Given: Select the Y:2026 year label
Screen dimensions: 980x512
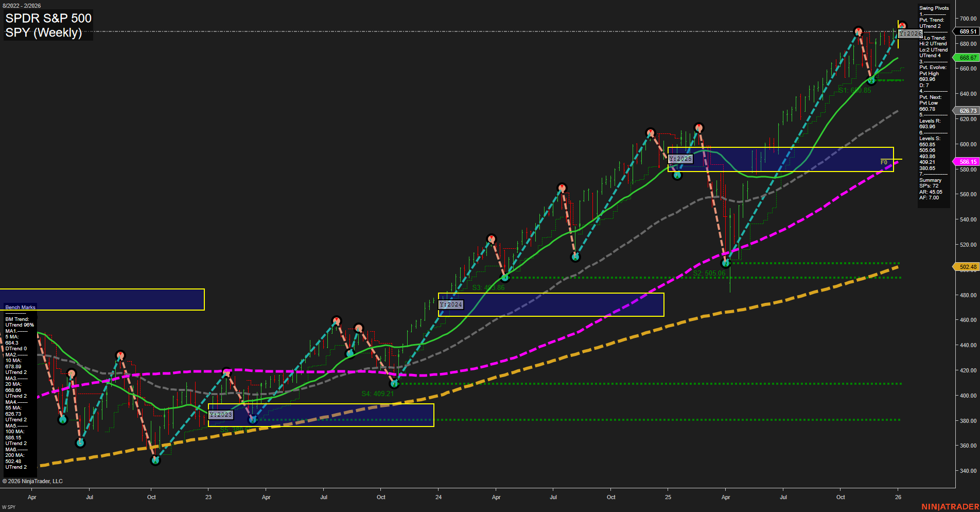Looking at the screenshot, I should (x=910, y=33).
